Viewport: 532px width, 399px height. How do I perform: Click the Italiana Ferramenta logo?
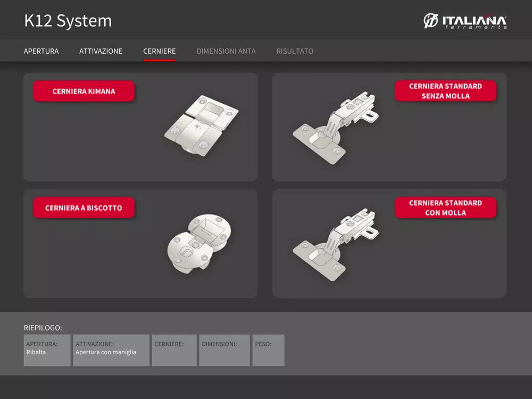(x=465, y=21)
